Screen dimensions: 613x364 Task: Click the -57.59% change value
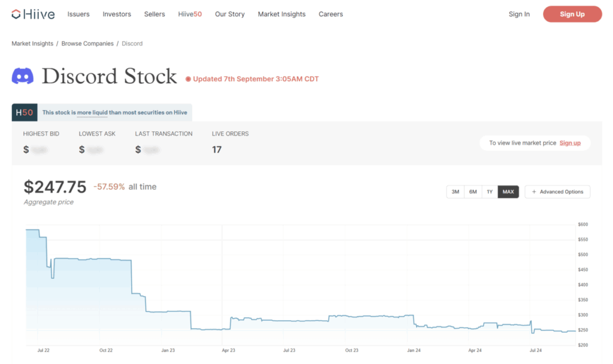point(109,187)
